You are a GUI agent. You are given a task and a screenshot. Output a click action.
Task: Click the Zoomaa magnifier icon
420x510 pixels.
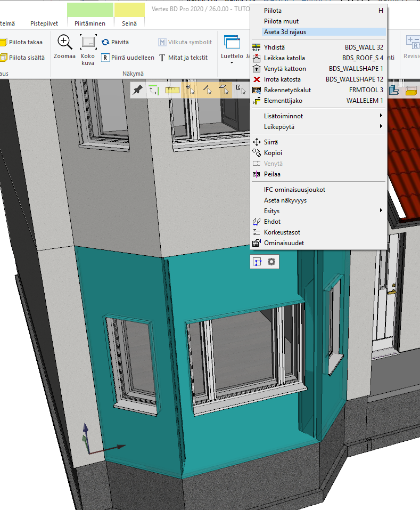(x=64, y=42)
